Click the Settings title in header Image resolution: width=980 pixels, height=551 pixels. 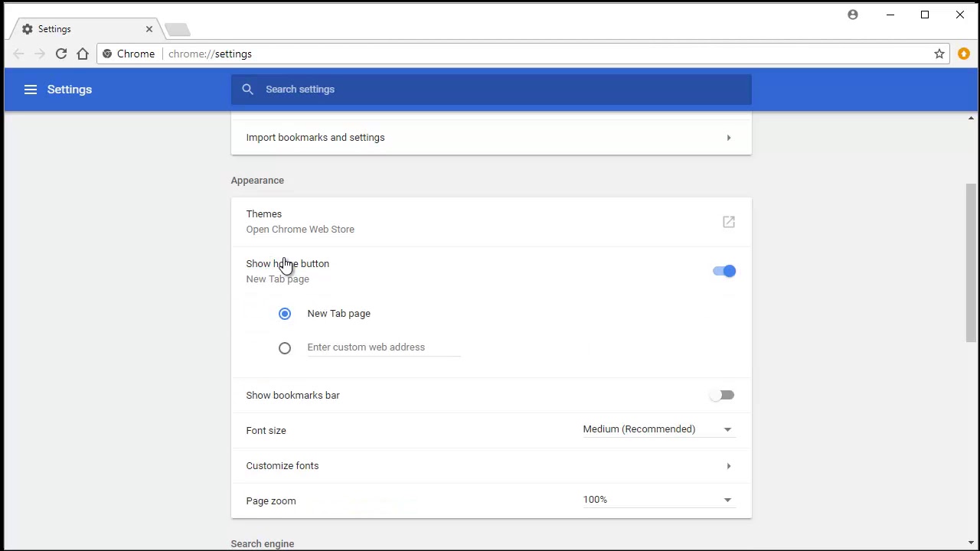[x=70, y=90]
